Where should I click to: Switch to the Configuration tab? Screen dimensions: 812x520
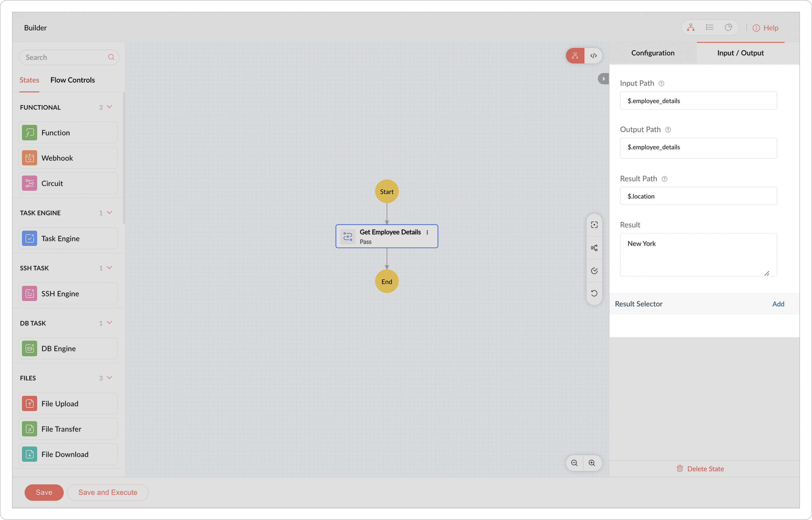[652, 53]
